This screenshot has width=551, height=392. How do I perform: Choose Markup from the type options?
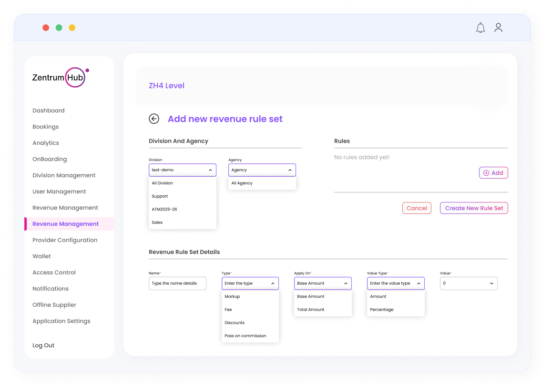coord(232,297)
